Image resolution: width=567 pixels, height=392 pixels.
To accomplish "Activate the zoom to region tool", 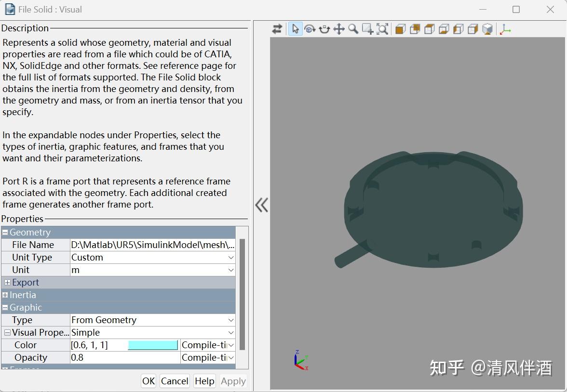I will point(368,29).
